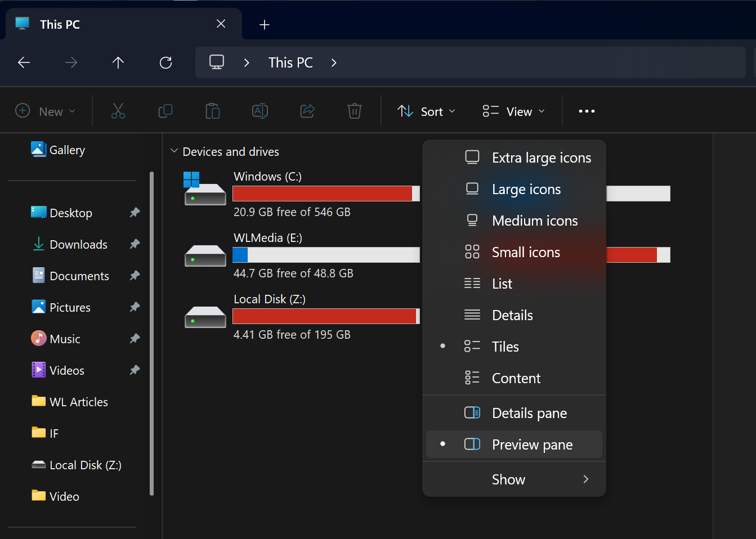Click the Delete trash can icon
Image resolution: width=756 pixels, height=539 pixels.
click(355, 111)
